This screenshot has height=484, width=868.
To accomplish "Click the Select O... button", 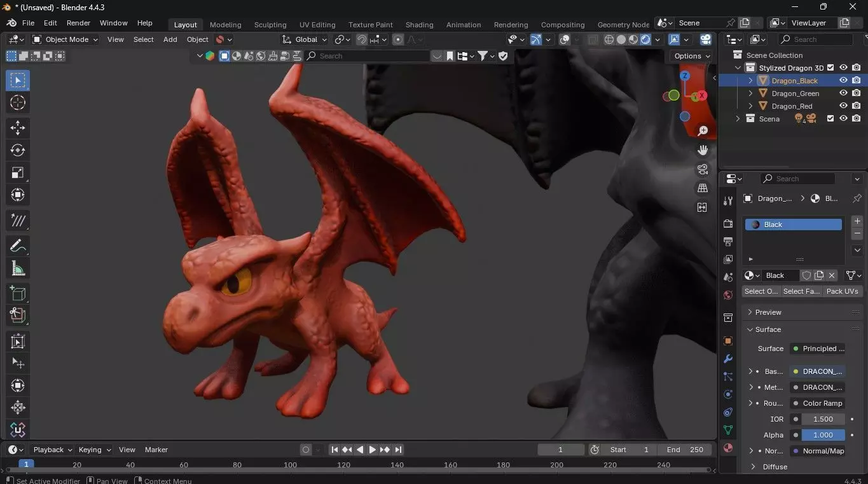I will coord(761,291).
